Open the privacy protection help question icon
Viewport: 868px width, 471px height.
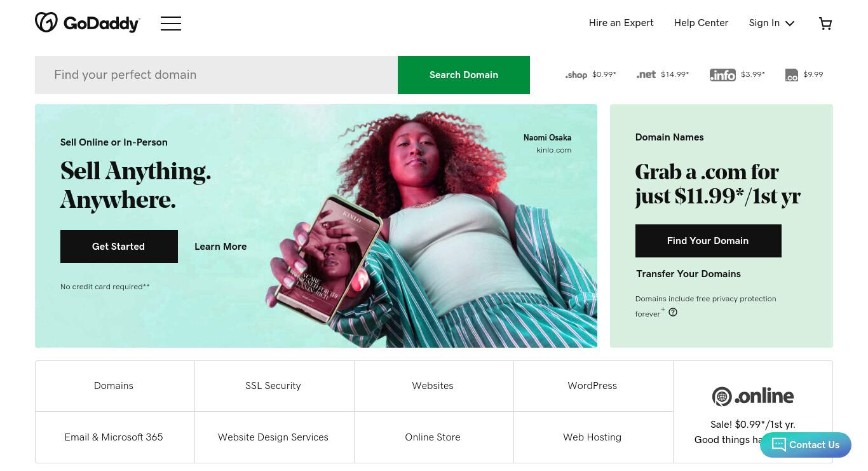[673, 312]
